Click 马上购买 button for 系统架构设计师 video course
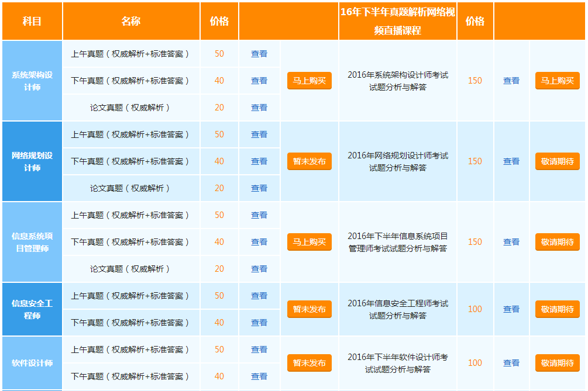The height and width of the screenshot is (391, 588). 557,81
